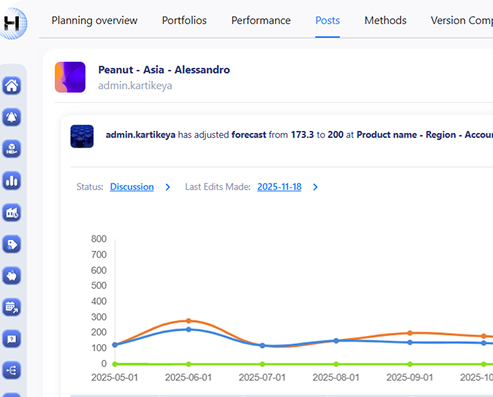The width and height of the screenshot is (493, 397).
Task: Click the 800 y-axis label
Action: pyautogui.click(x=99, y=239)
